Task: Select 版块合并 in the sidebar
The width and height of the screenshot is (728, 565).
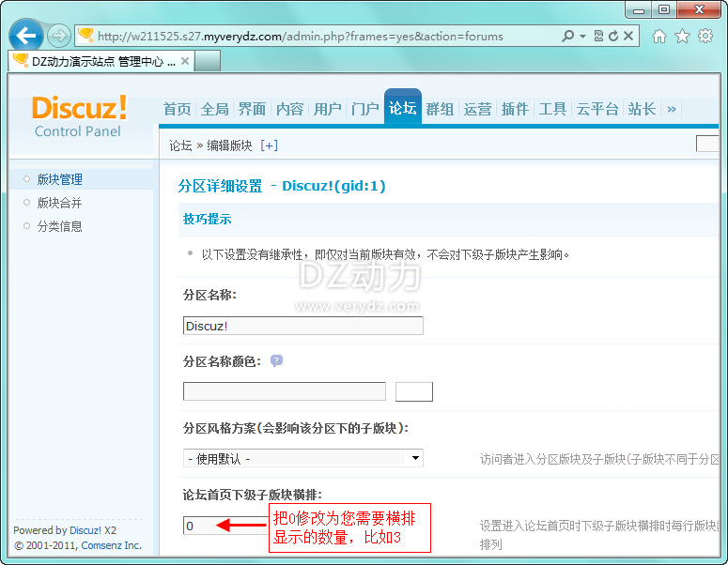Action: (59, 203)
